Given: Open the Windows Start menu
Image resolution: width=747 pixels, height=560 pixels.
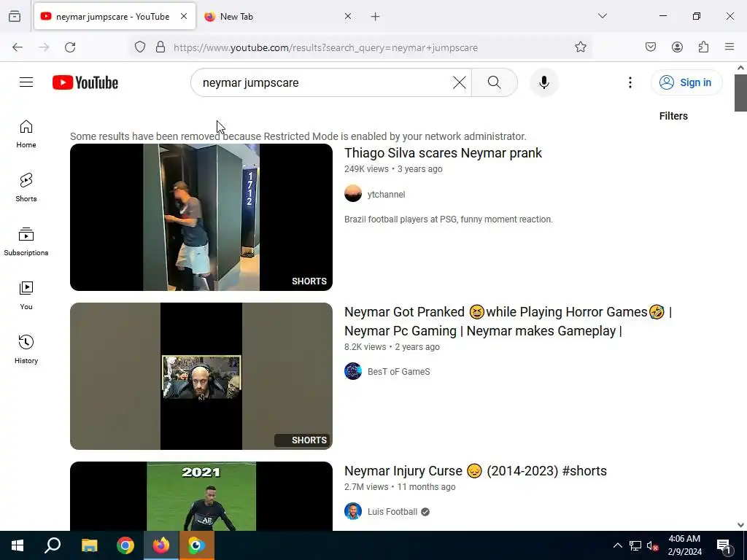Looking at the screenshot, I should coord(18,545).
